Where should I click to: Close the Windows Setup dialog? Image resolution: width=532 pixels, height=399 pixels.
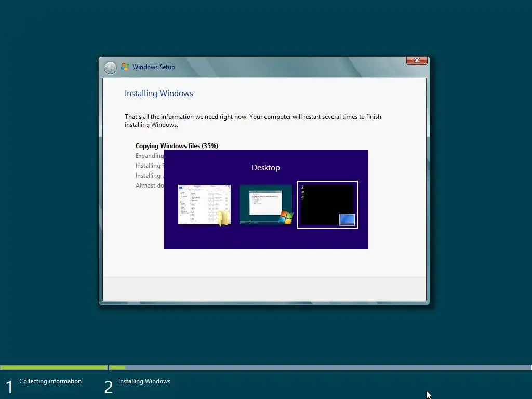click(x=417, y=60)
